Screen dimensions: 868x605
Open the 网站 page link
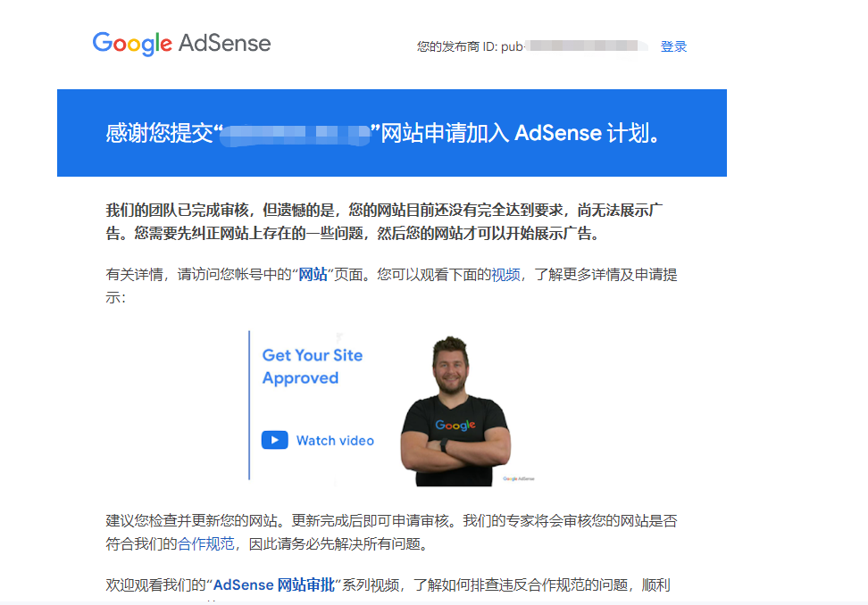(313, 274)
